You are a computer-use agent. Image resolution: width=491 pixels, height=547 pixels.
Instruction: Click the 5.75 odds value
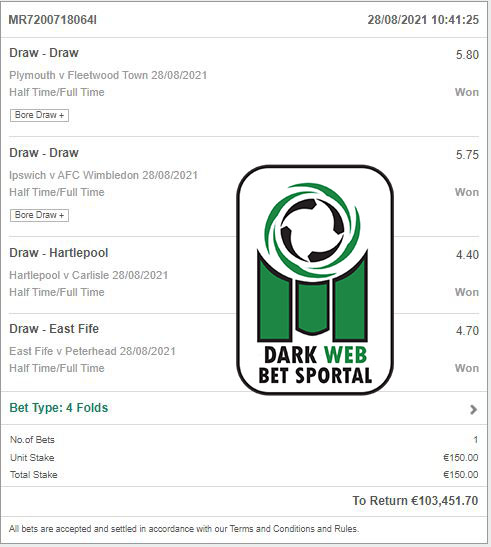(467, 155)
